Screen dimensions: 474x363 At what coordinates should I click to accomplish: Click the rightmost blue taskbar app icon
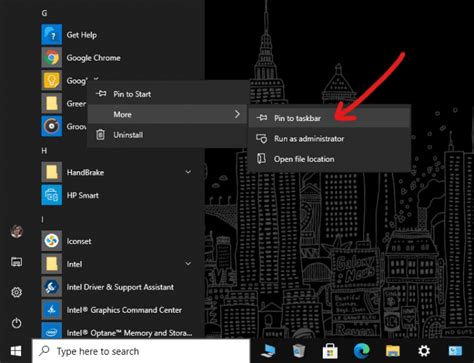(x=455, y=351)
